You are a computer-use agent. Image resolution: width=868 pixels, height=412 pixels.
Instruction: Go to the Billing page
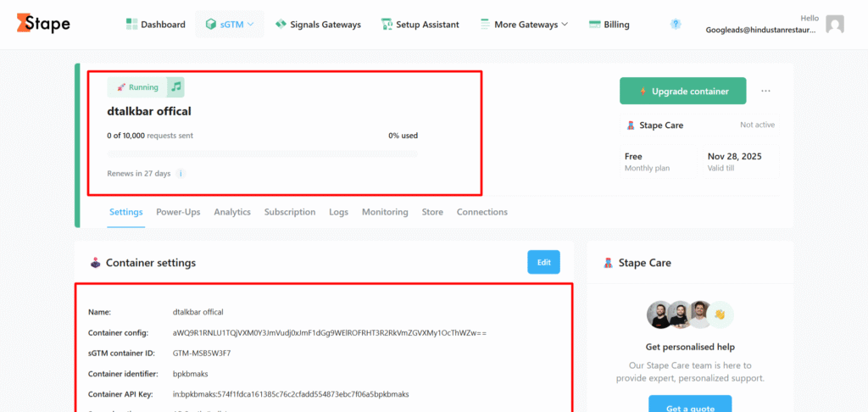[x=609, y=25]
